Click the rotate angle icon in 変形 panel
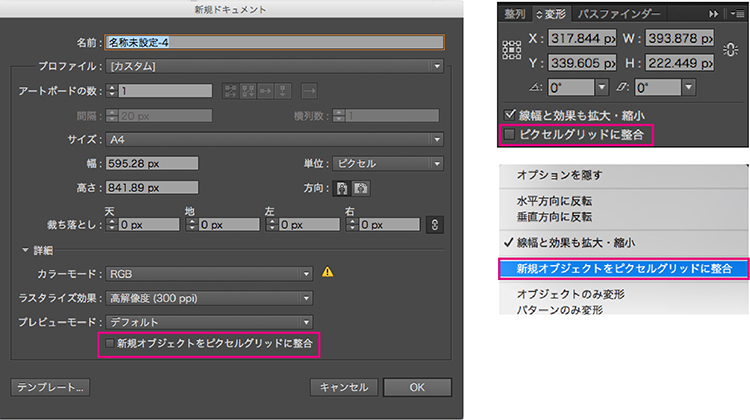Viewport: 750px width, 420px height. pos(536,88)
